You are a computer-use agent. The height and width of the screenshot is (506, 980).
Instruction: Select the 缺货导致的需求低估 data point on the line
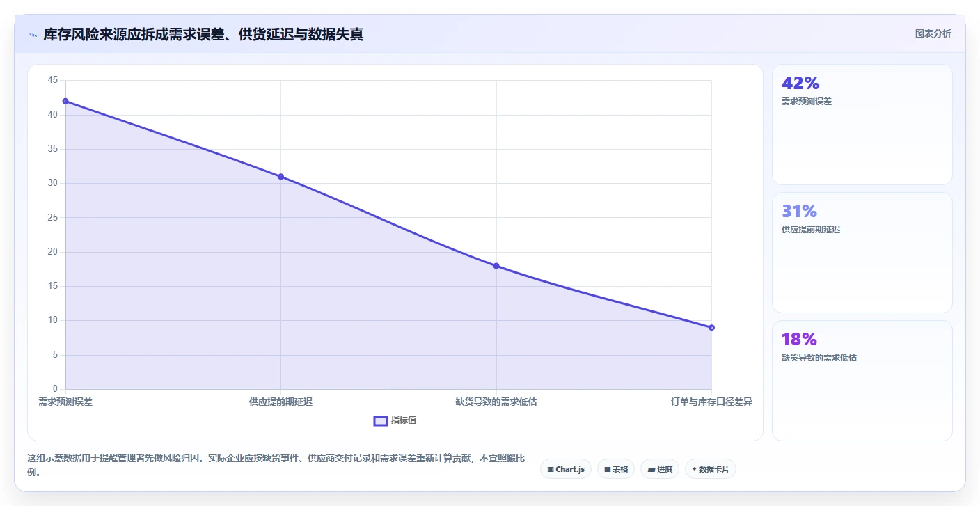tap(496, 266)
